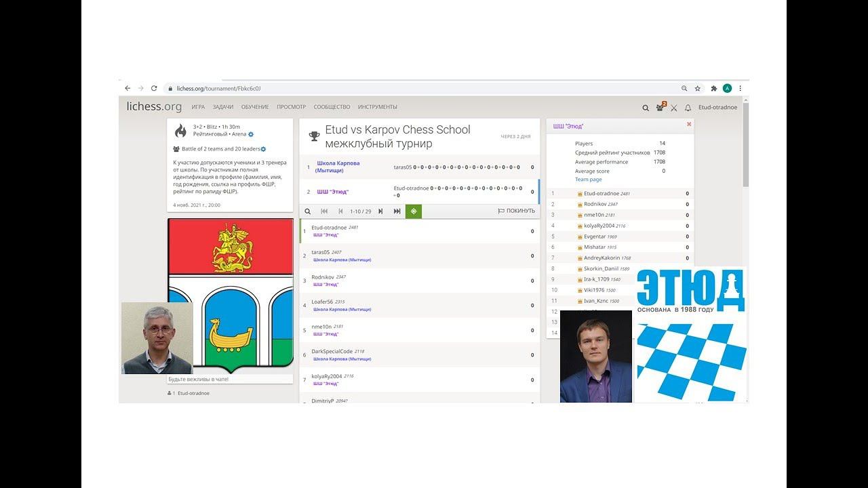Jump to first page of standings
This screenshot has height=488, width=868.
click(324, 211)
